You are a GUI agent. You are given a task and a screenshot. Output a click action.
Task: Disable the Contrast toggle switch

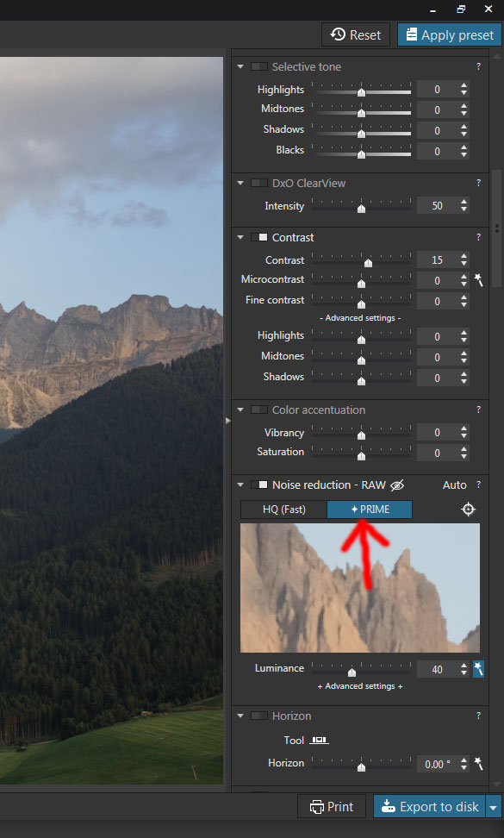(x=259, y=237)
